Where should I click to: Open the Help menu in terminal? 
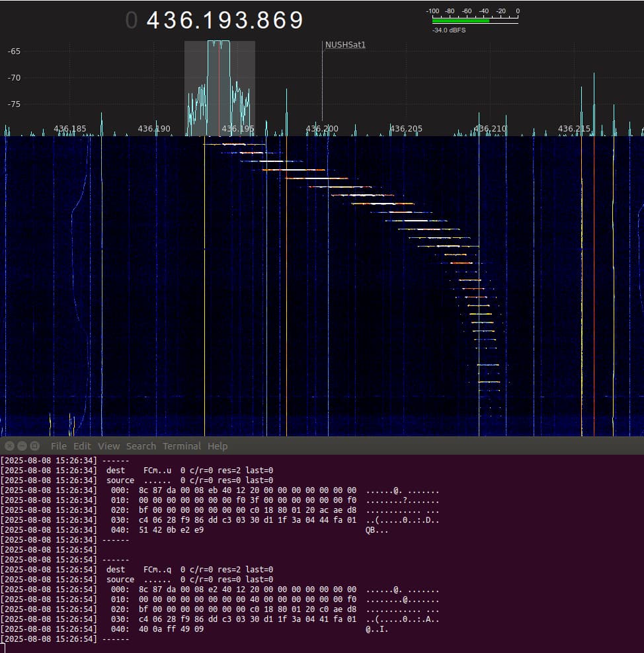218,446
